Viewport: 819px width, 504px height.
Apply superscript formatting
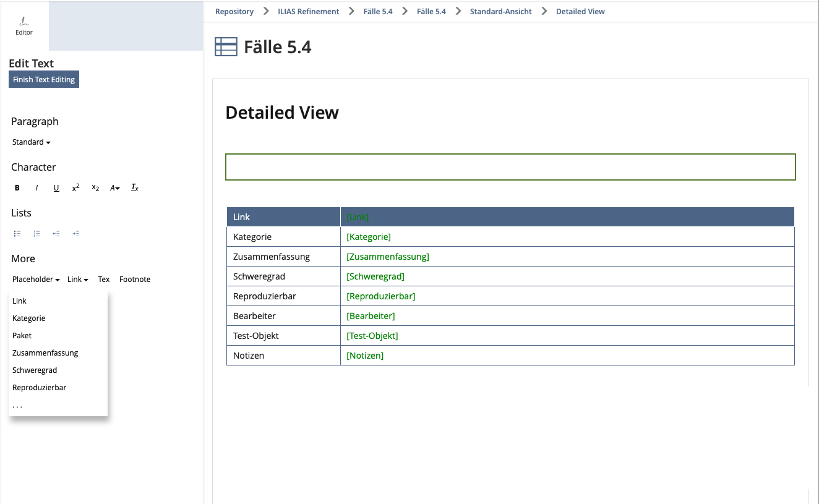point(75,188)
